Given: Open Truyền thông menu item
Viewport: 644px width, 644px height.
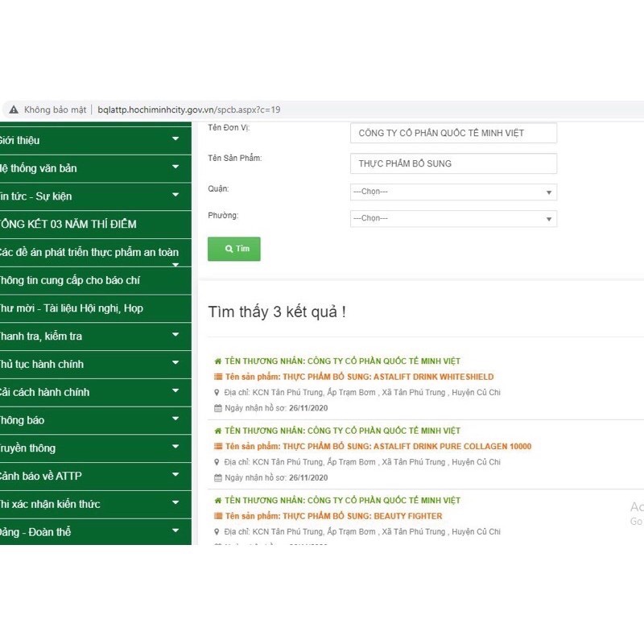Looking at the screenshot, I should (x=95, y=448).
